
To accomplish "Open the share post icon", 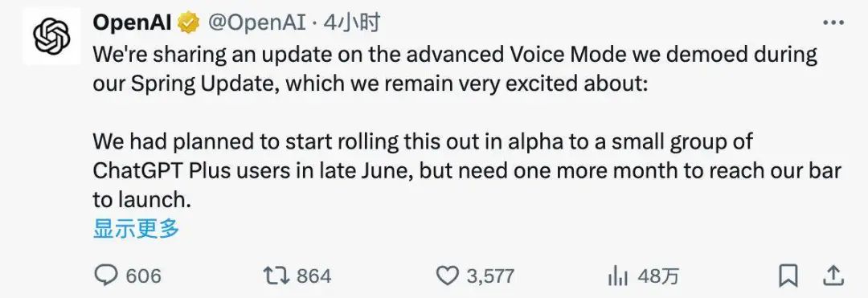I will [x=834, y=276].
